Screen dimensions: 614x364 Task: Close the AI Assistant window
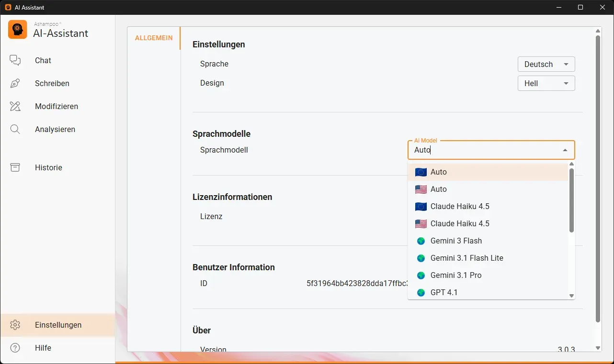coord(603,7)
